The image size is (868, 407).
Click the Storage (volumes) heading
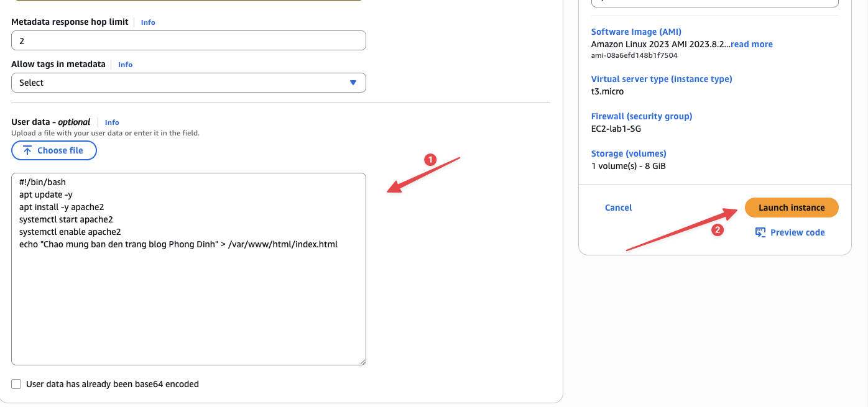[x=629, y=153]
